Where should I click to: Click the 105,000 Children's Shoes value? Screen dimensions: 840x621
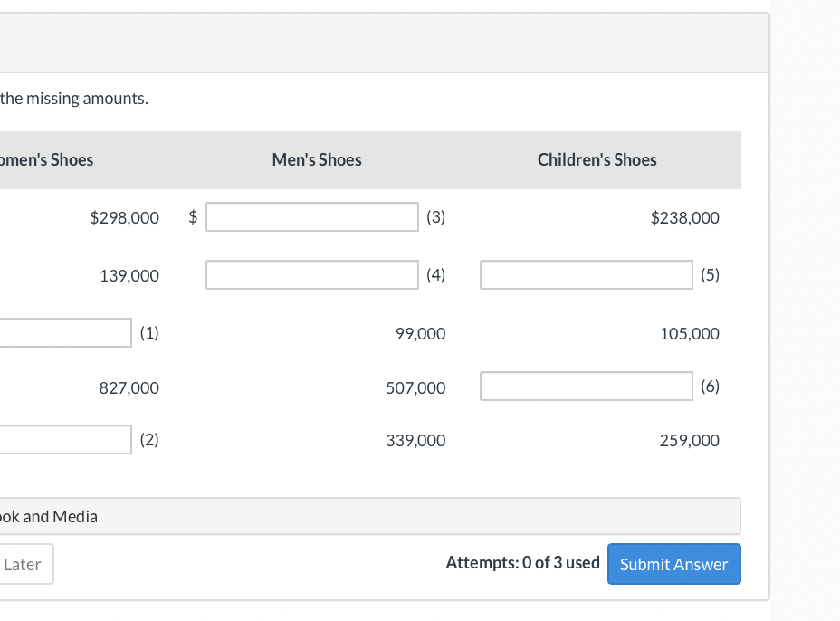pos(689,334)
